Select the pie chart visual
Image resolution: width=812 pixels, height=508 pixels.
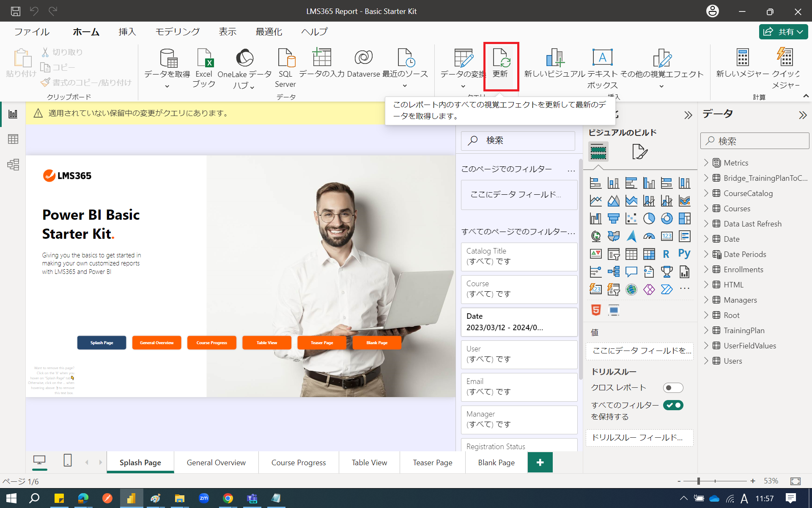(x=649, y=218)
